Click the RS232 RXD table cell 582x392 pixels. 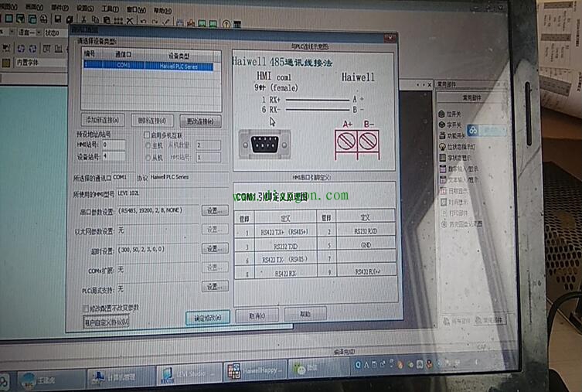pyautogui.click(x=366, y=231)
